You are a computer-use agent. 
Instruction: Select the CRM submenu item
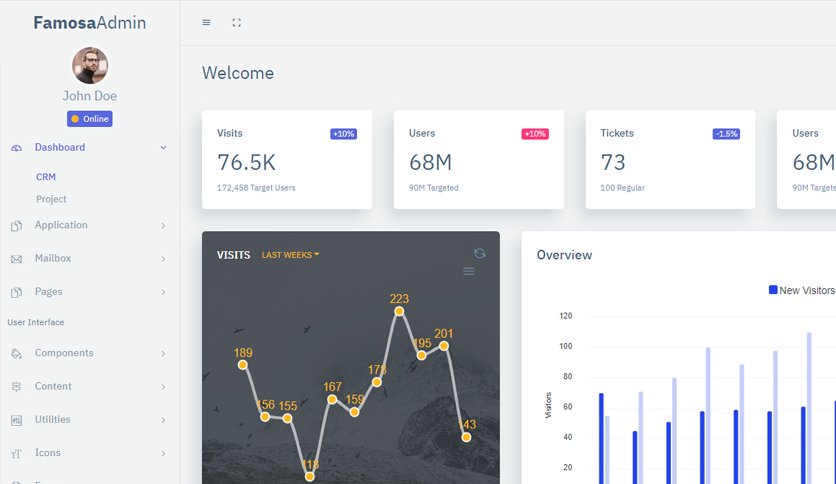click(46, 177)
